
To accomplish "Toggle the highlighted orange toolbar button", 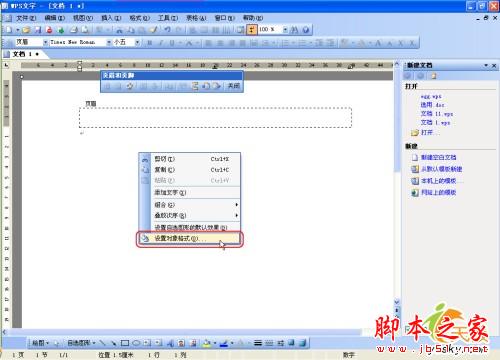I will pos(252,30).
